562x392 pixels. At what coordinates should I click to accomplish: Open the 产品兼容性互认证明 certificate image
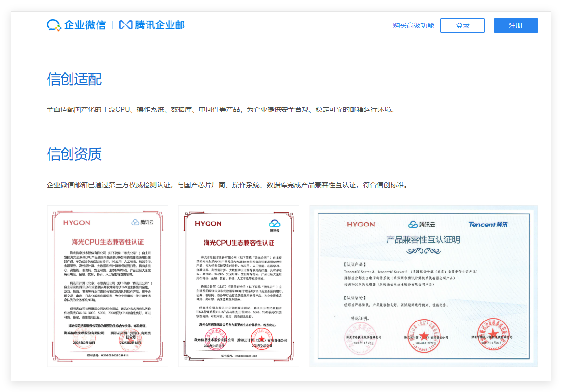coord(424,286)
